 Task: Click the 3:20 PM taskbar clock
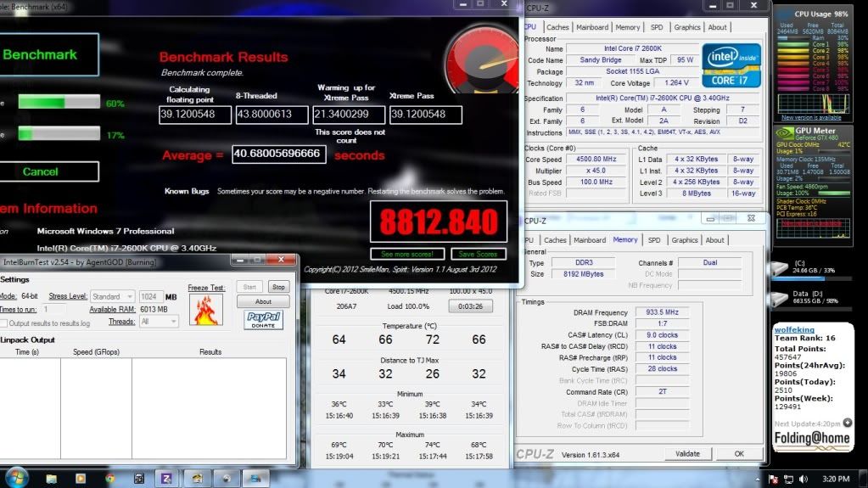[x=836, y=480]
